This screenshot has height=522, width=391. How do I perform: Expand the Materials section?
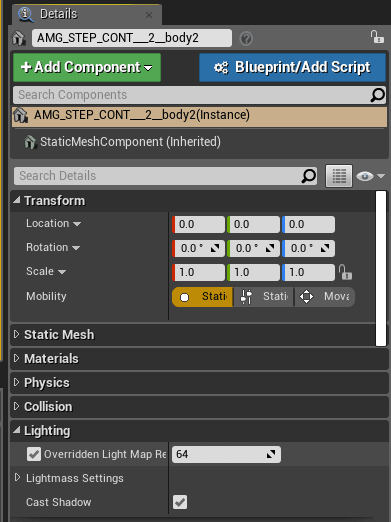click(x=16, y=358)
